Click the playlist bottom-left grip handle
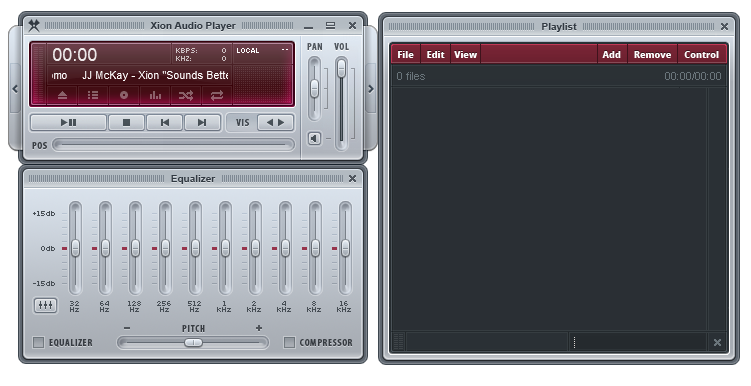 (398, 342)
